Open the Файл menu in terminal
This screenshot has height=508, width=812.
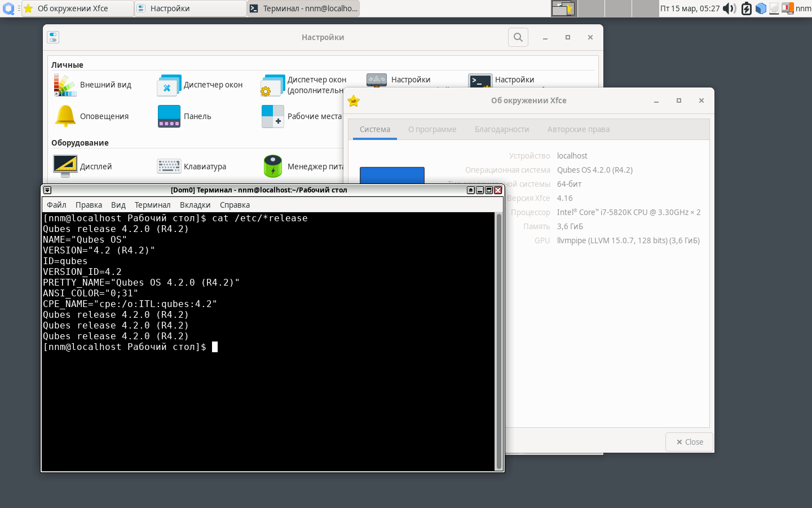point(56,205)
